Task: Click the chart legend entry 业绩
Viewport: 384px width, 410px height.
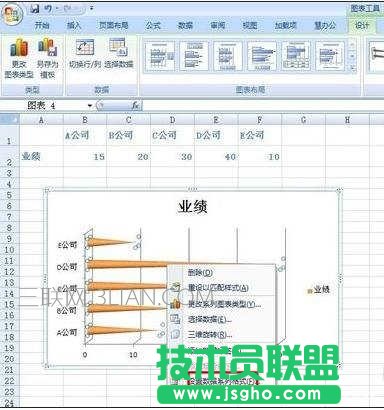Action: pos(319,290)
